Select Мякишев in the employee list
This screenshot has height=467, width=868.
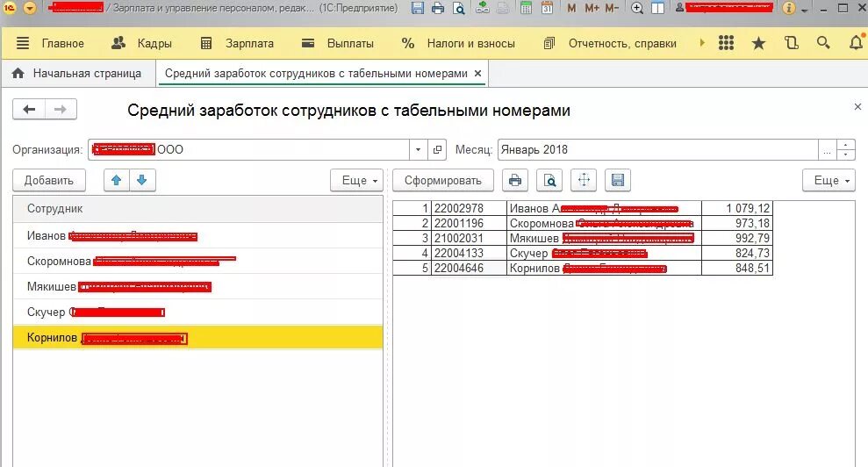[197, 286]
